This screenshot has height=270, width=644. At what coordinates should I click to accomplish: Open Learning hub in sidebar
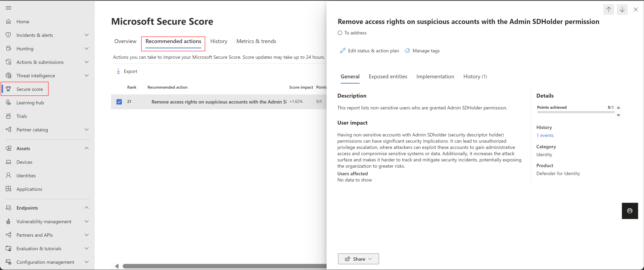(30, 103)
